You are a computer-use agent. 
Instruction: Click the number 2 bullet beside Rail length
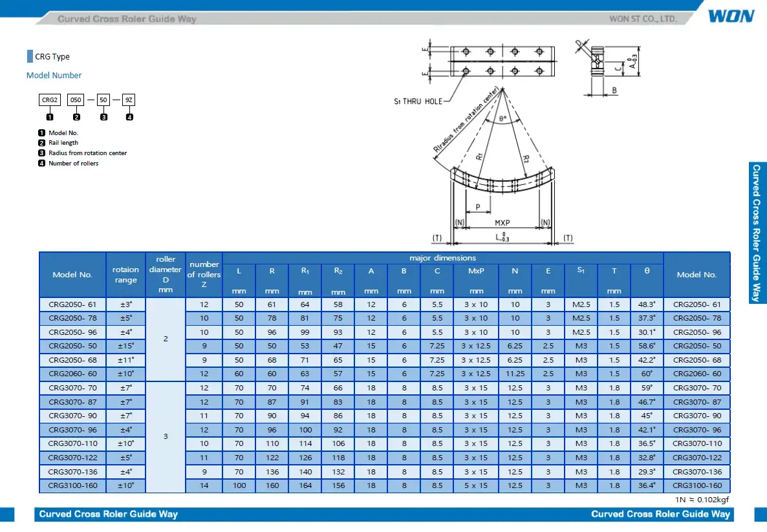41,143
